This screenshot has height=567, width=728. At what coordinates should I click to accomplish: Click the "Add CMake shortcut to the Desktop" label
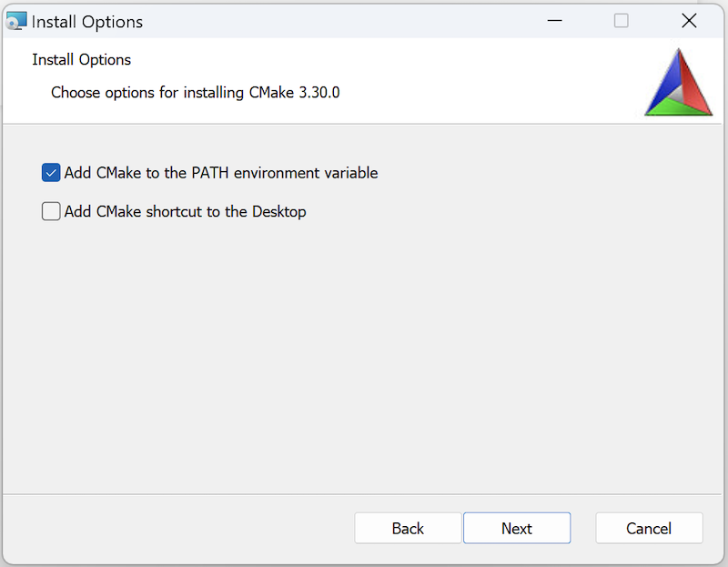tap(185, 212)
